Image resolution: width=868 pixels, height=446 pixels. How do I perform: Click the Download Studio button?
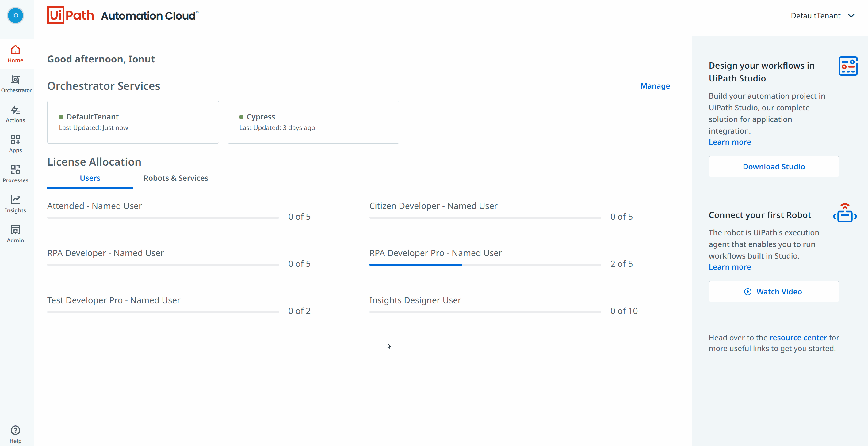773,167
